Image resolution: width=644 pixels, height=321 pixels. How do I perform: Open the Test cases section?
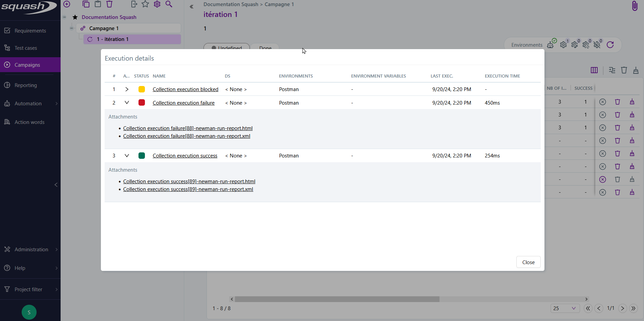(x=25, y=48)
